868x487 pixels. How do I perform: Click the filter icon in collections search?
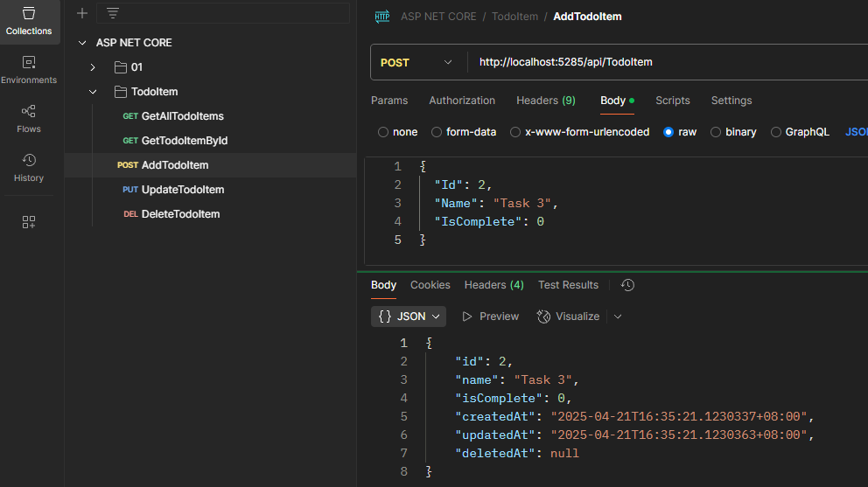[113, 13]
